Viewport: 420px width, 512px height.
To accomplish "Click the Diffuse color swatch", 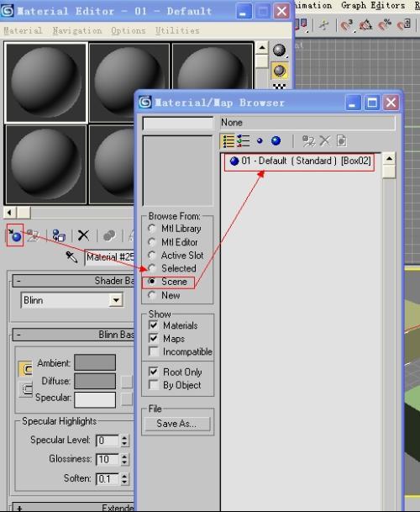I will pos(95,381).
